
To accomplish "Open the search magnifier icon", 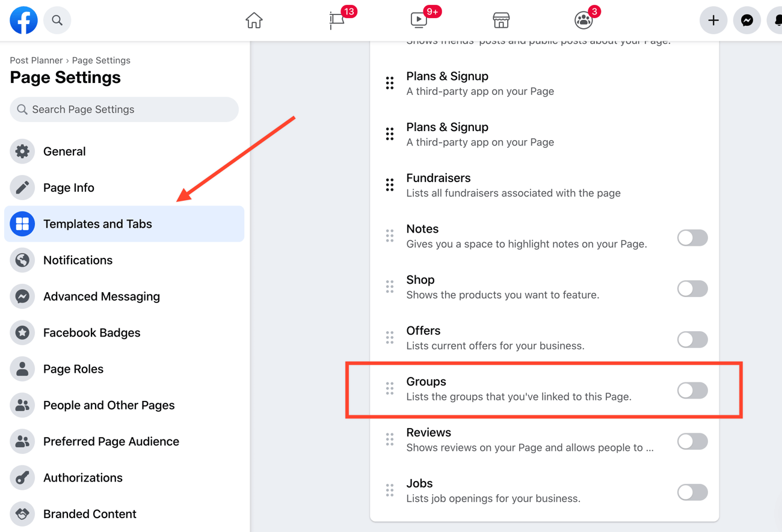I will pos(57,20).
